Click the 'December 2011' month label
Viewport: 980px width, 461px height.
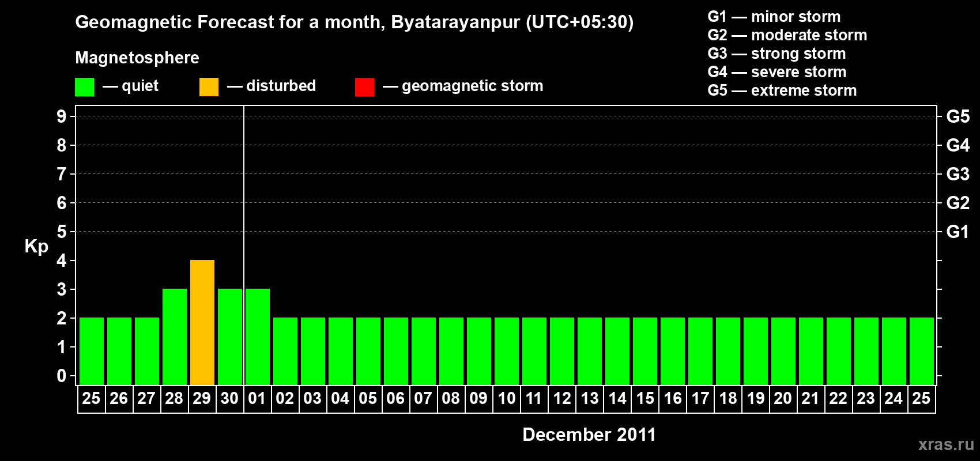[589, 434]
